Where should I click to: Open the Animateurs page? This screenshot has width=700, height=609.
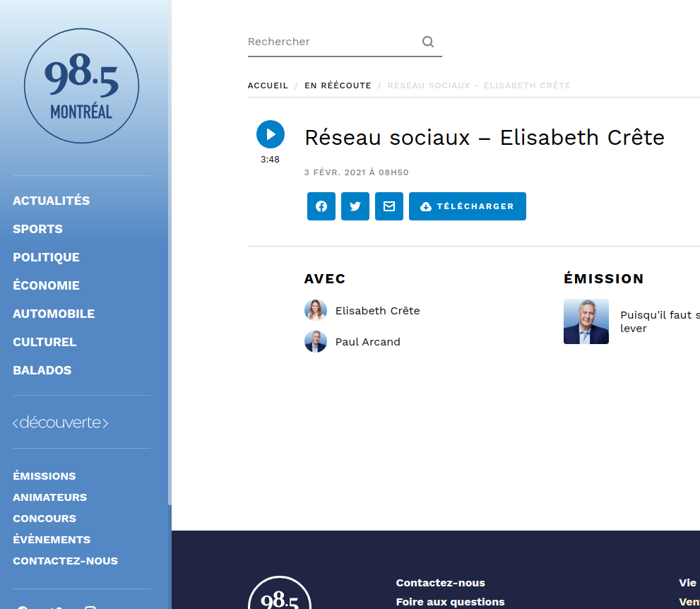click(49, 497)
